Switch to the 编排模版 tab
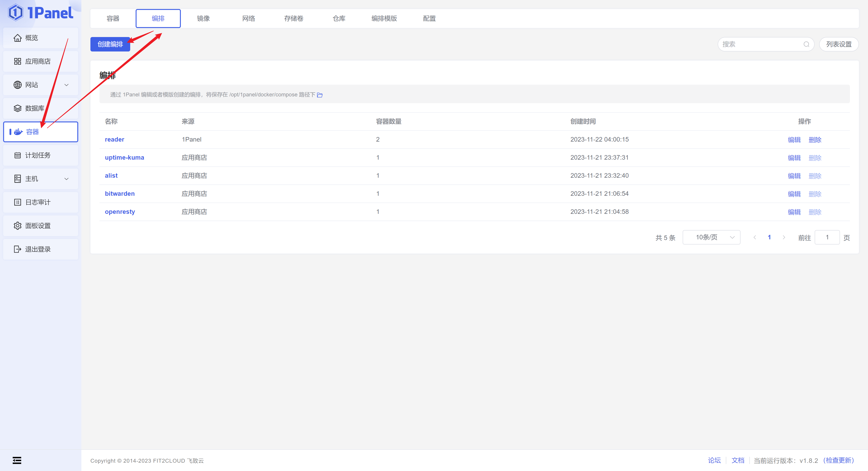The image size is (868, 471). (x=384, y=19)
